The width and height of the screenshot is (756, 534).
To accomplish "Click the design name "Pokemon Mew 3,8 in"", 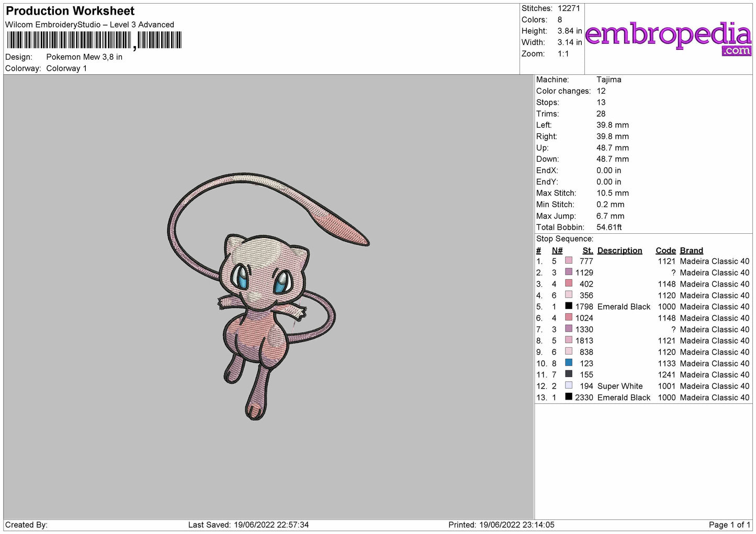I will click(84, 57).
